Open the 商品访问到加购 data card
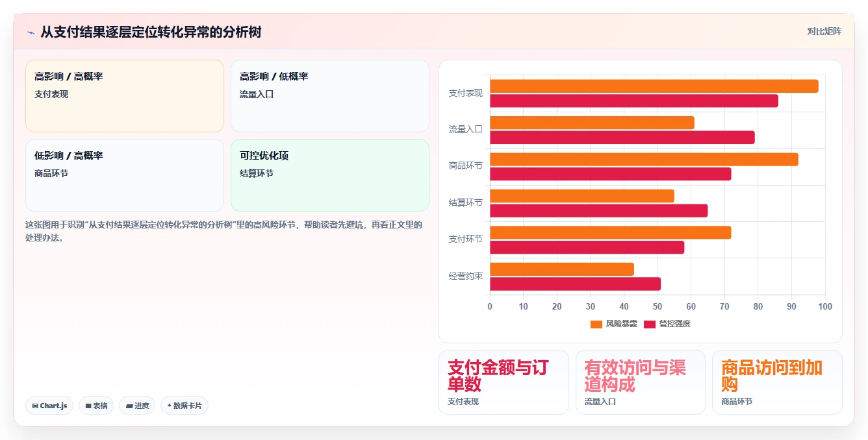 point(777,382)
